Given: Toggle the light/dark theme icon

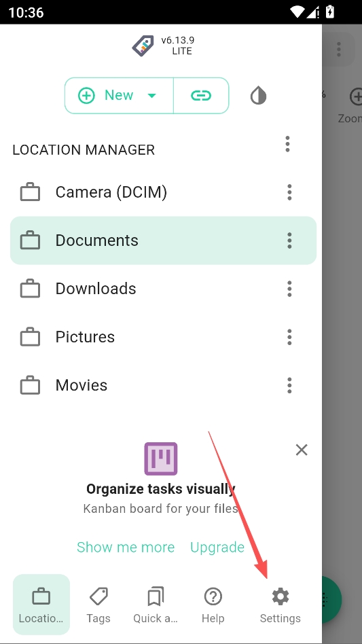Looking at the screenshot, I should pos(258,96).
